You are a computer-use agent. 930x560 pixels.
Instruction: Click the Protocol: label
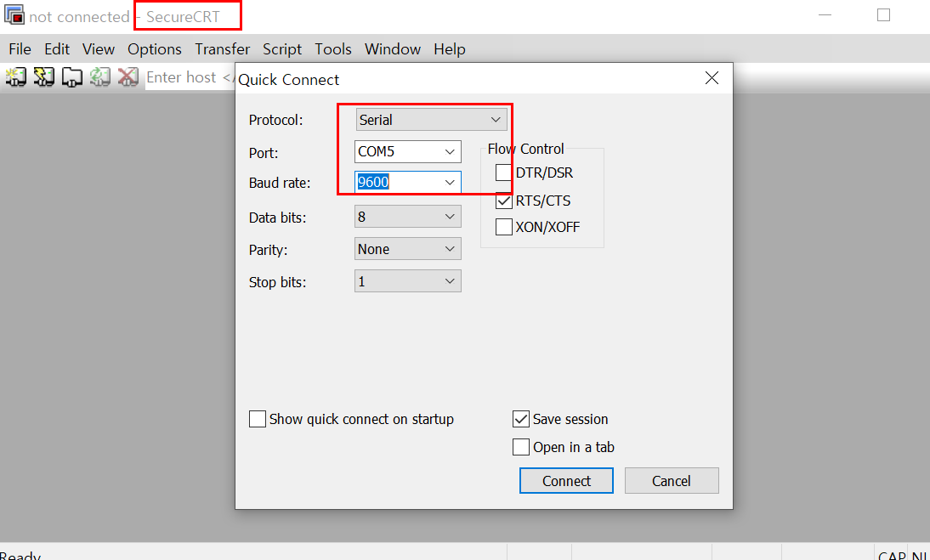coord(275,121)
